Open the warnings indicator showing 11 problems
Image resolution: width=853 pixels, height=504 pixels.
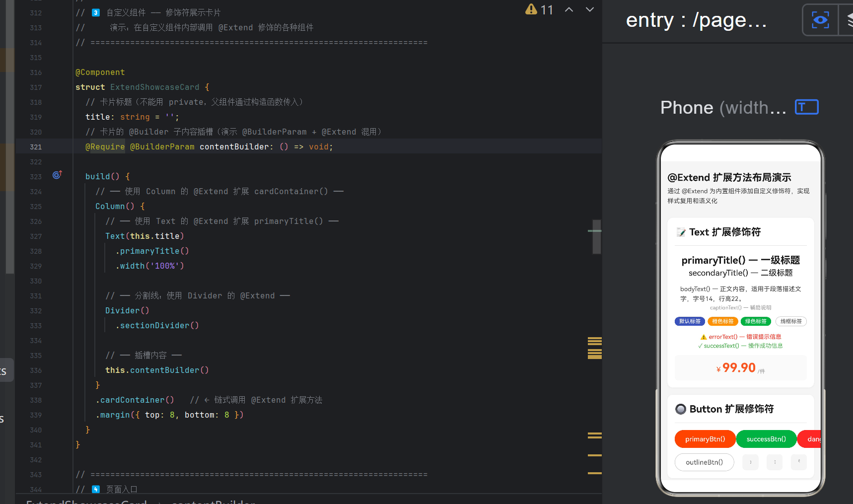(539, 9)
